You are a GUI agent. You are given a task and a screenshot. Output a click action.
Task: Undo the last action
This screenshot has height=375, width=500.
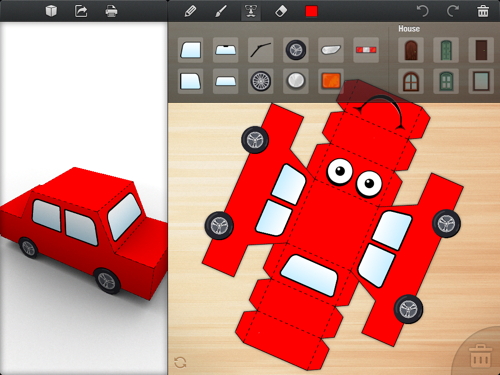(x=423, y=11)
